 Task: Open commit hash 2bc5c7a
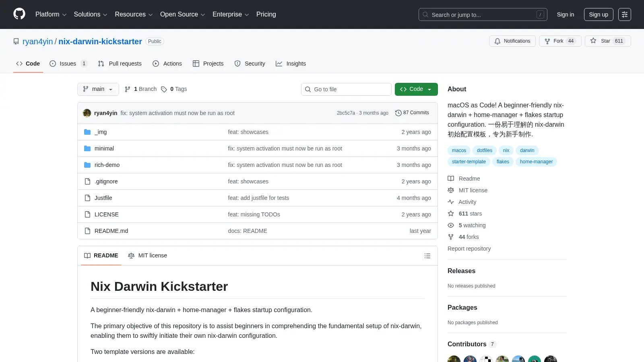(x=346, y=113)
